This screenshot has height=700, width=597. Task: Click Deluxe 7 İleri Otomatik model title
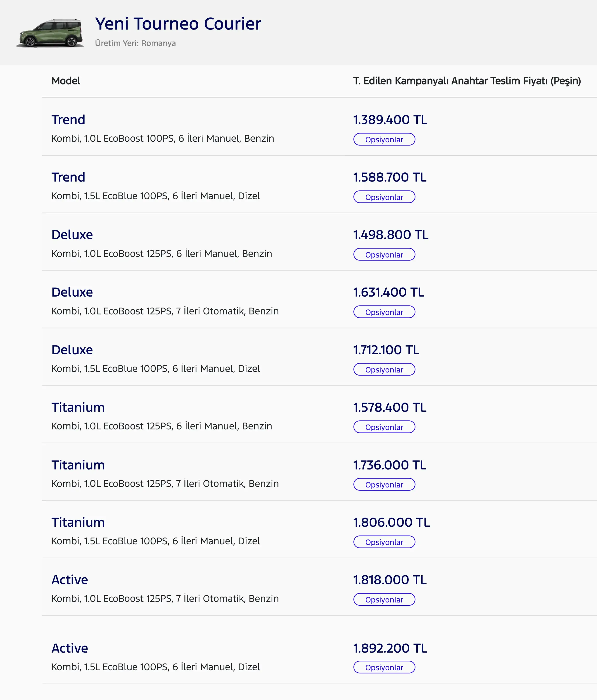tap(72, 292)
